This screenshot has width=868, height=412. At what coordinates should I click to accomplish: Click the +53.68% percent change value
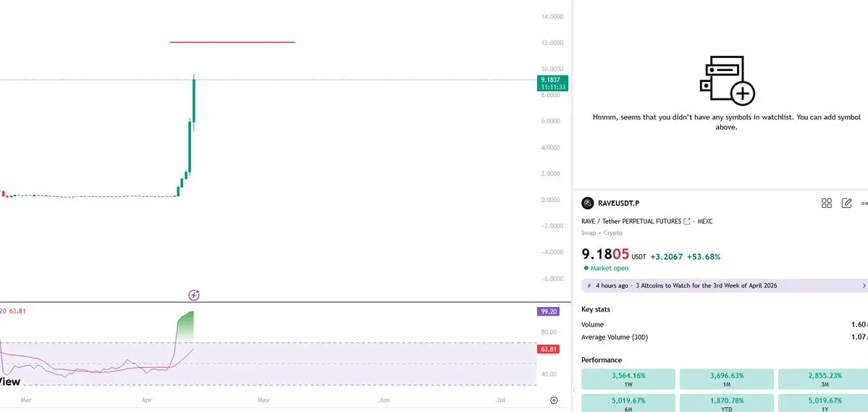click(704, 256)
